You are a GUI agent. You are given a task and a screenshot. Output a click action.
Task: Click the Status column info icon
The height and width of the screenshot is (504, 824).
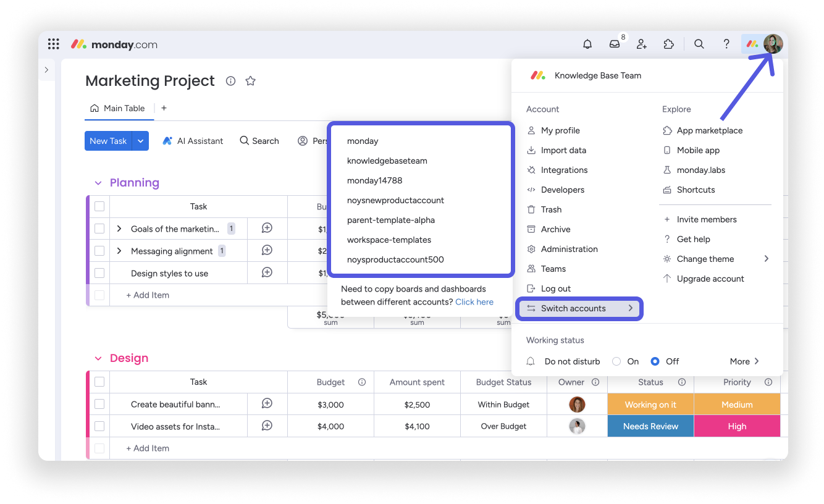pos(682,382)
